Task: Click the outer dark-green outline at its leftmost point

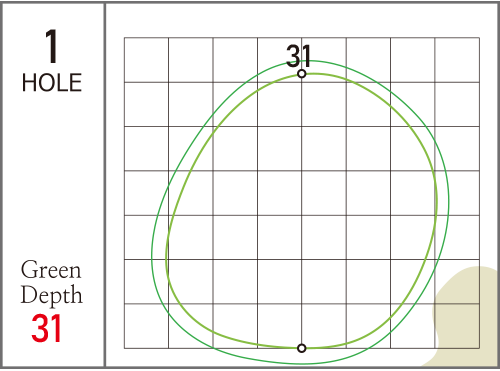Action: tap(152, 258)
